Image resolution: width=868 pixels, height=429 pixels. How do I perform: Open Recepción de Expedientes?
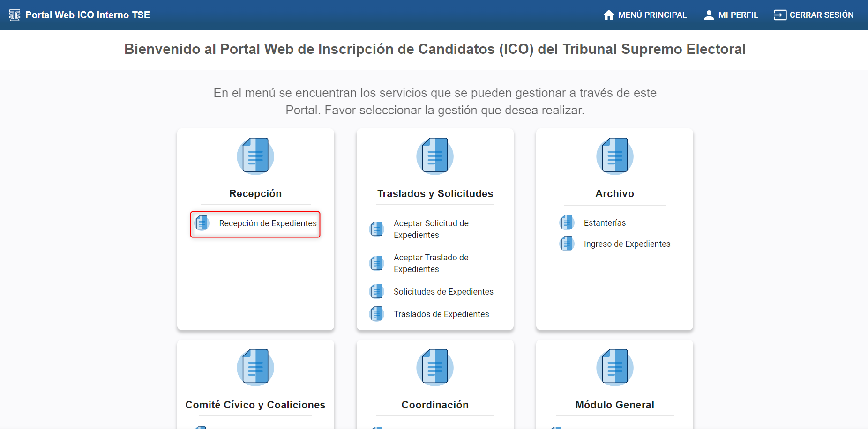[x=268, y=223]
